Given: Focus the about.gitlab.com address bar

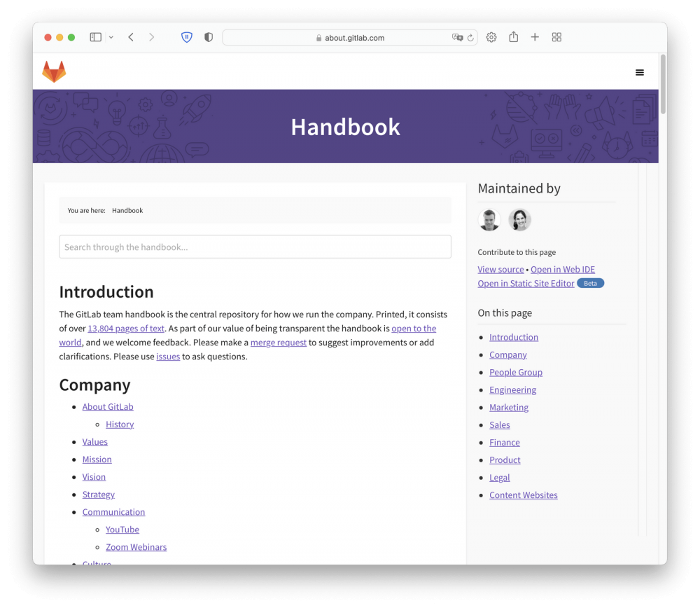Looking at the screenshot, I should 350,38.
